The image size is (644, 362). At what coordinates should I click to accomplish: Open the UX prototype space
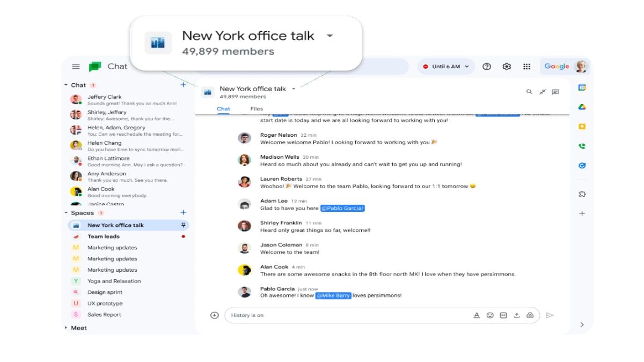pos(129,304)
